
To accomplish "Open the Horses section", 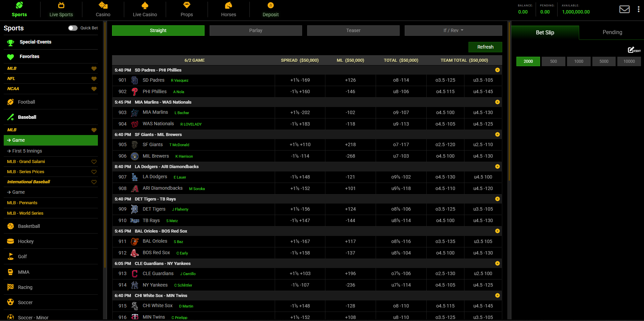I will pos(229,9).
